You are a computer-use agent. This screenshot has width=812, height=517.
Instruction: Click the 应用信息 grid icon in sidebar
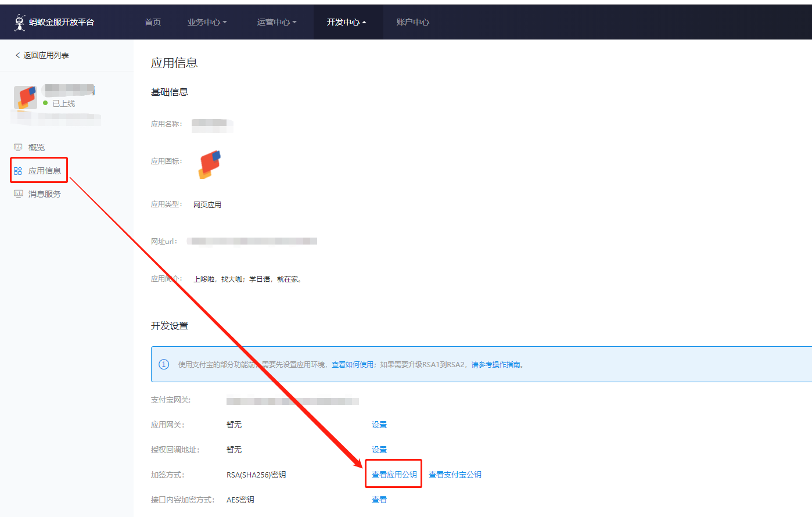pyautogui.click(x=18, y=171)
